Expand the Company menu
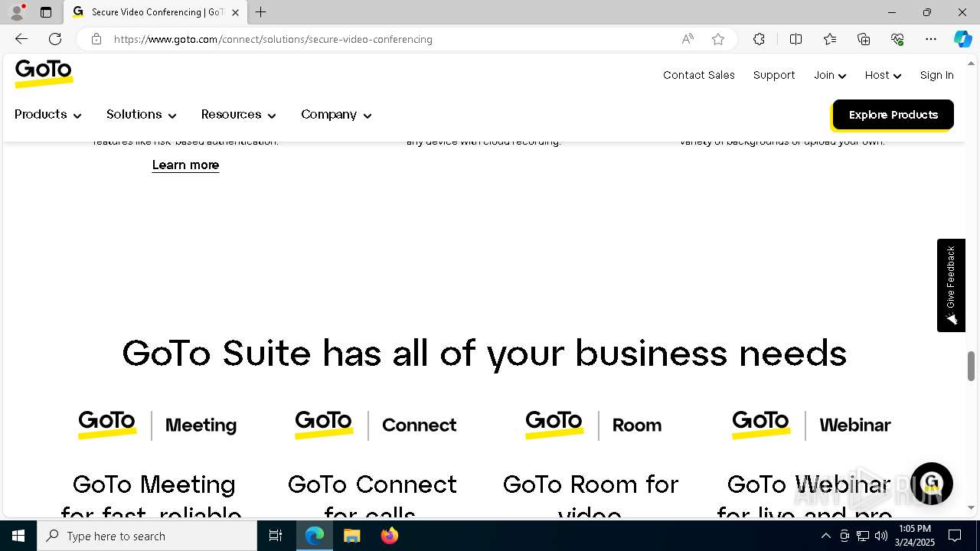Image resolution: width=980 pixels, height=551 pixels. (336, 115)
